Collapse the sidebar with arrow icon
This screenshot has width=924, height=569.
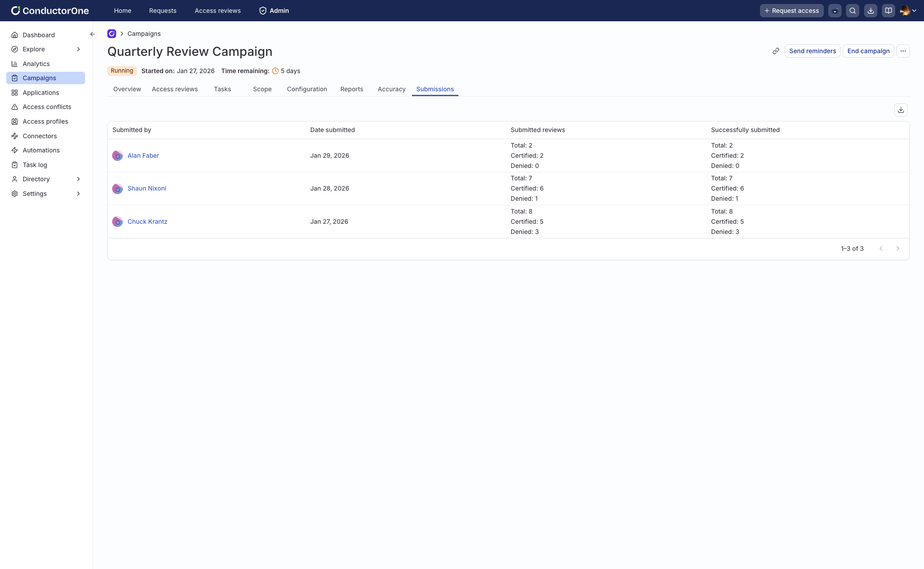coord(92,34)
